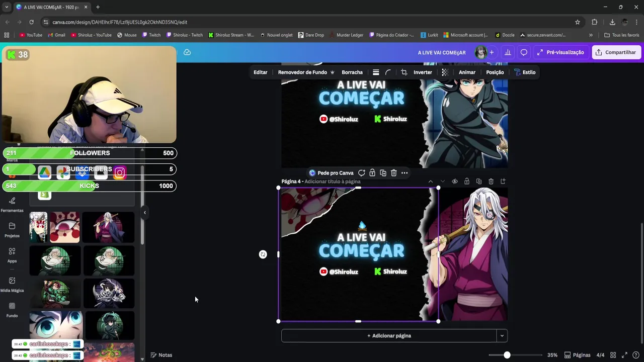
Task: Expand the Adicionar página dropdown arrow
Action: (502, 336)
